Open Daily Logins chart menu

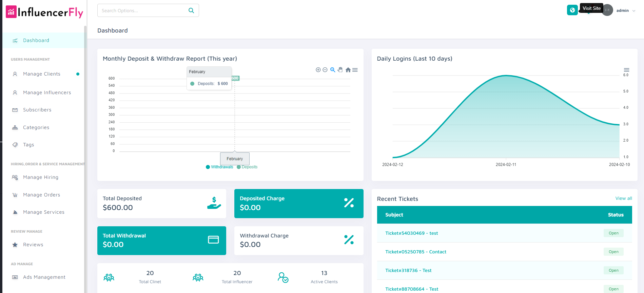coord(626,70)
